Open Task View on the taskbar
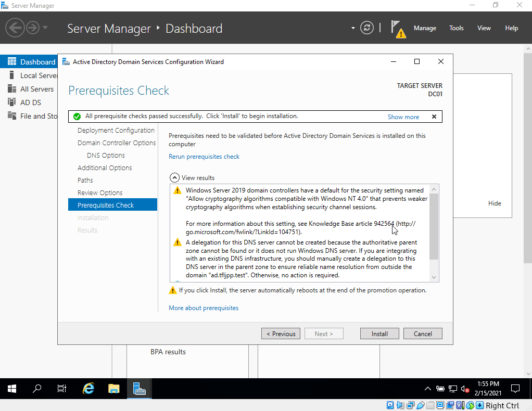 (x=62, y=389)
